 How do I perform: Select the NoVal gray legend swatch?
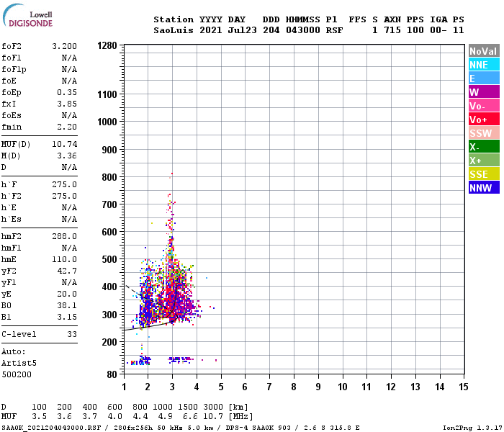pyautogui.click(x=484, y=51)
